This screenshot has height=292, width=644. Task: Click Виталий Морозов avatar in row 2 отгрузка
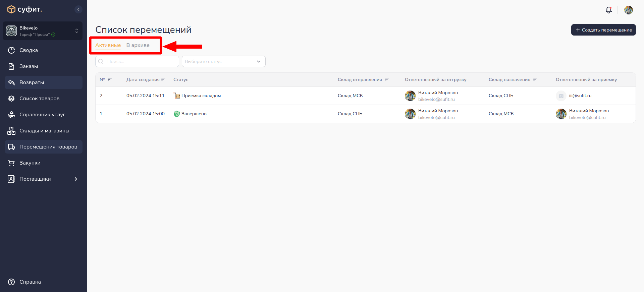click(410, 96)
